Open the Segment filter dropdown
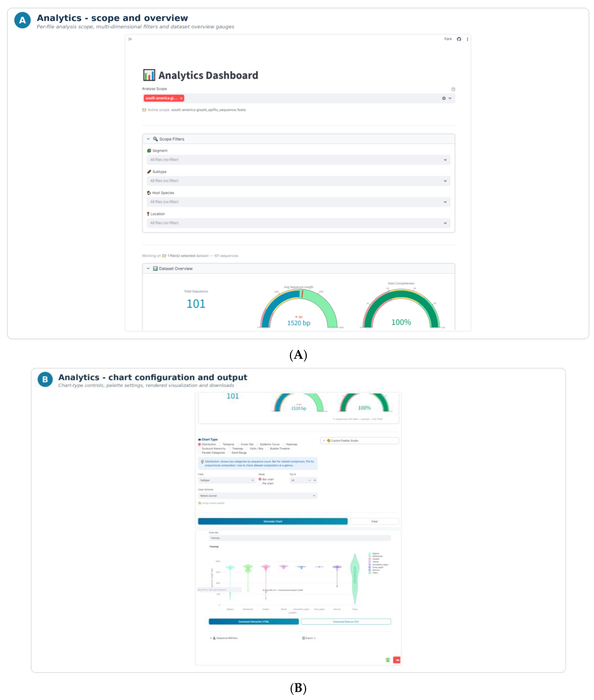594x700 pixels. tap(298, 160)
